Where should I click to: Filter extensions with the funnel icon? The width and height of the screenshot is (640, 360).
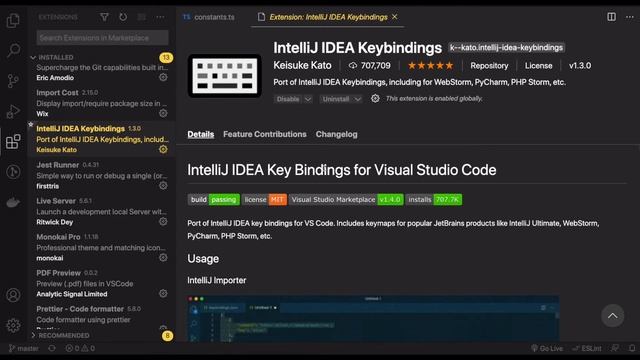point(104,17)
